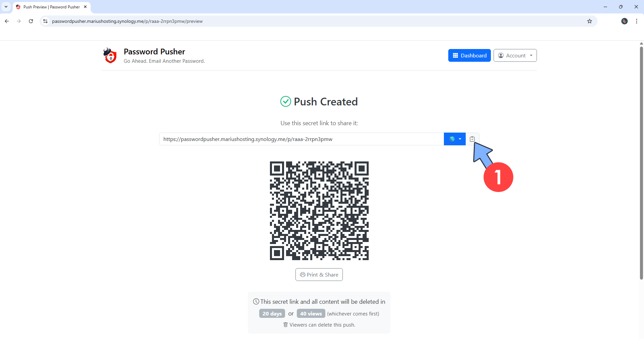Open the tab search dropdown arrow

coord(6,7)
